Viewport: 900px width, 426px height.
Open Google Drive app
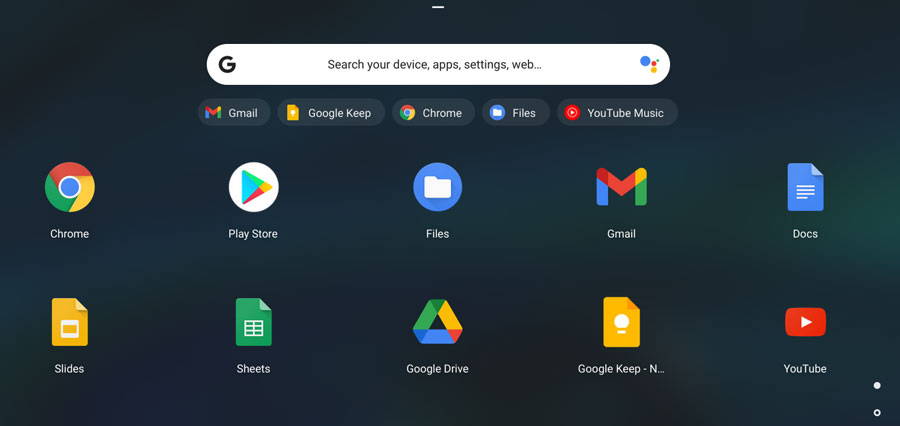[x=437, y=322]
